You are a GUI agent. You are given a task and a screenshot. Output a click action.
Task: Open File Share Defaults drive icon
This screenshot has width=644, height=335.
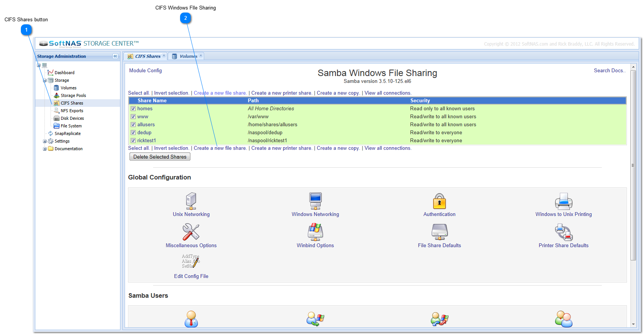440,232
